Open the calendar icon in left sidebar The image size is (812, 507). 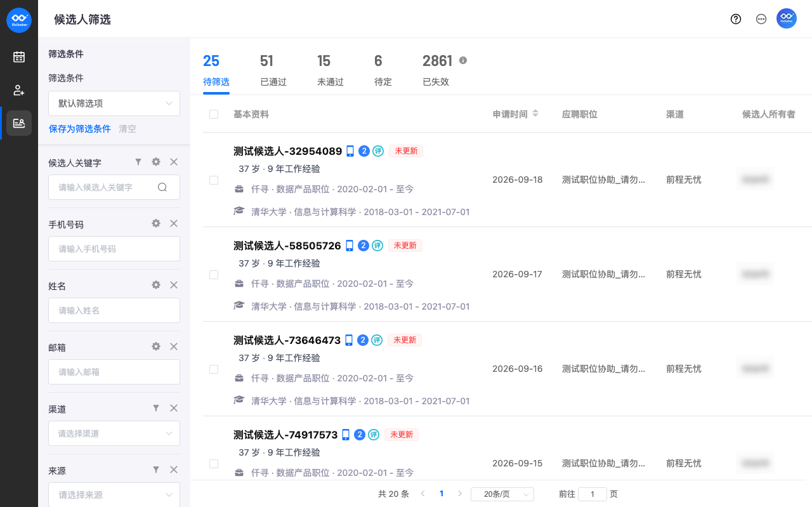click(19, 57)
